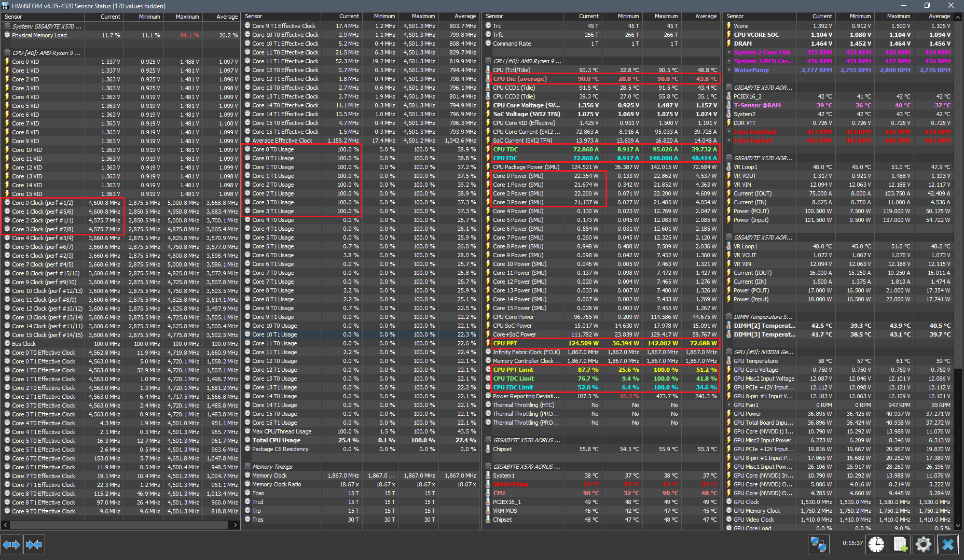Shrink columns using the inward-arrows icon
Screen dimensions: 964x560
coord(34,544)
